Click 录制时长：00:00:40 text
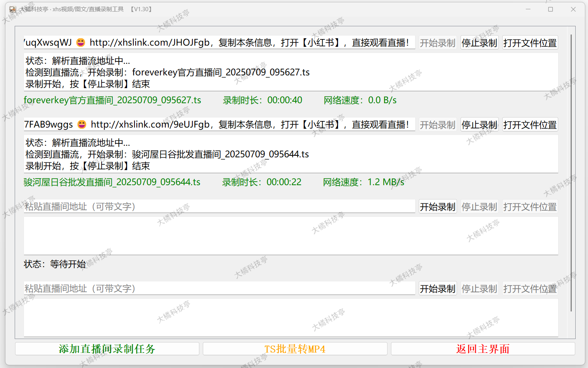588x368 pixels. 262,100
